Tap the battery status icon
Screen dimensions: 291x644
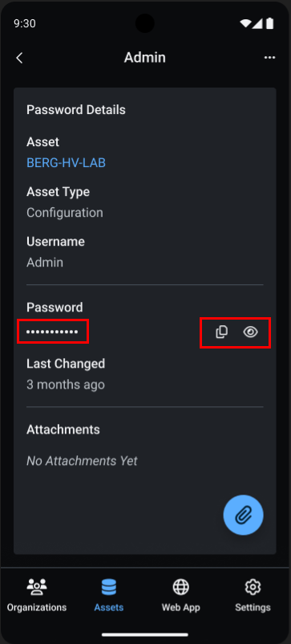(x=269, y=23)
